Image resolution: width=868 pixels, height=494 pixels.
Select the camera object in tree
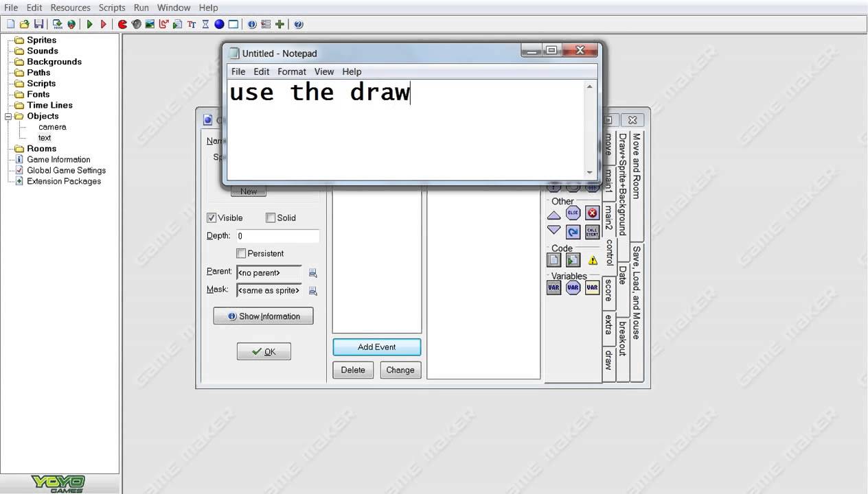click(52, 127)
